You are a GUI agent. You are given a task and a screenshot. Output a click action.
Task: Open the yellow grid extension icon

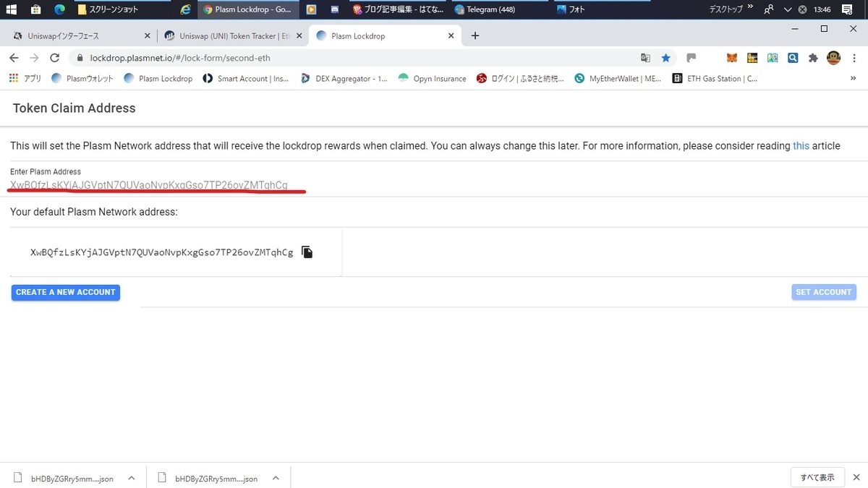coord(752,58)
